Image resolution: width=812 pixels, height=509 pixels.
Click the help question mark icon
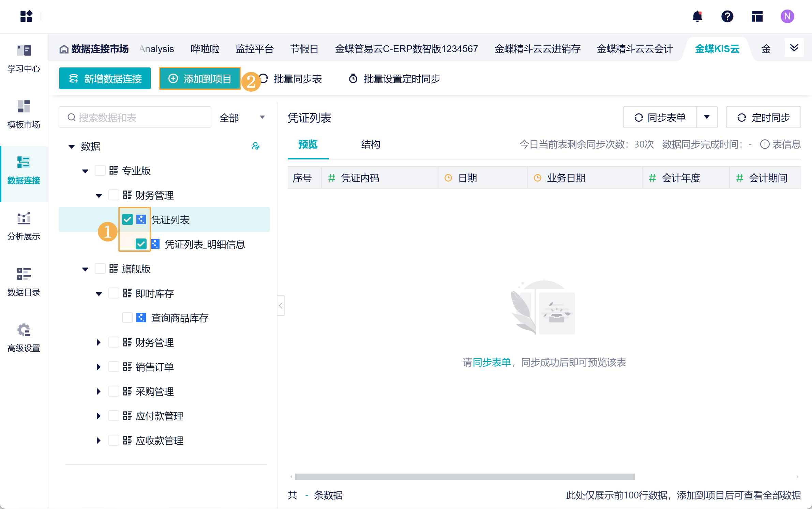tap(727, 16)
